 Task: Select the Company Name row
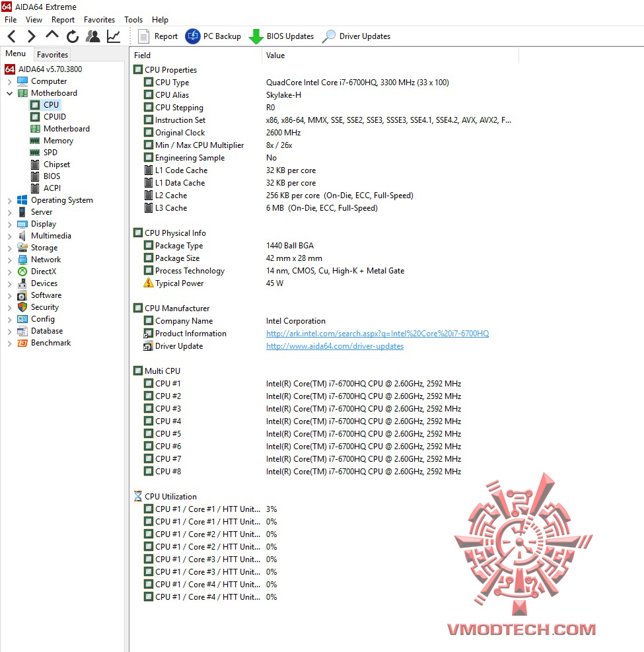pyautogui.click(x=324, y=321)
